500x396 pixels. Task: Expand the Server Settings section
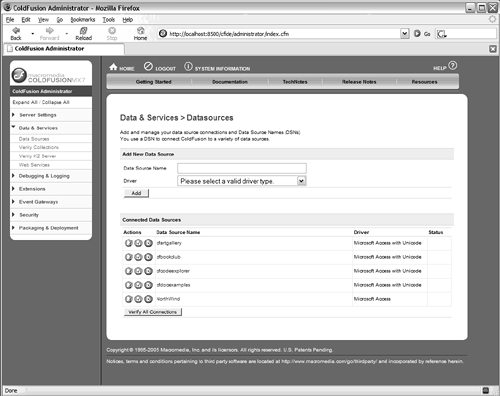(x=14, y=115)
